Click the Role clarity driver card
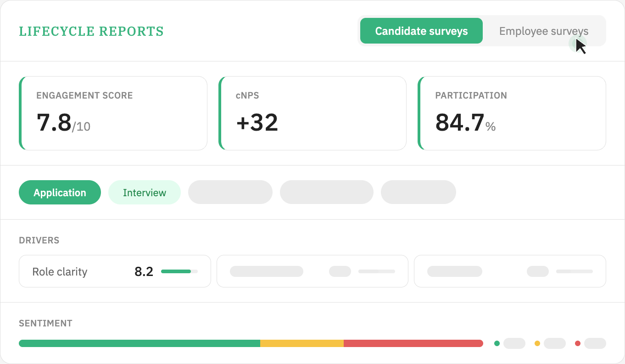 [x=115, y=271]
